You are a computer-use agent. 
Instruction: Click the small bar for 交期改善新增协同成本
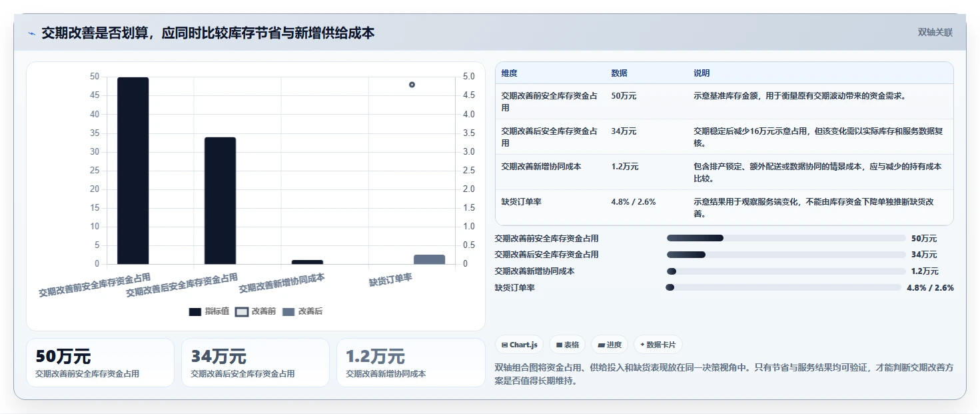pos(307,262)
